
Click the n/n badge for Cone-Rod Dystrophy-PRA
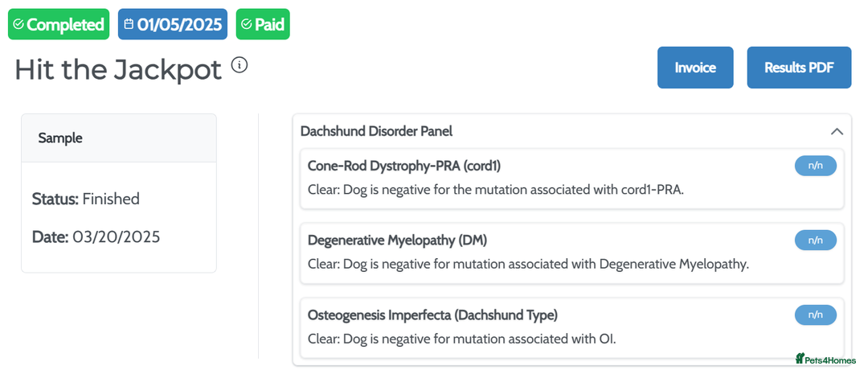816,166
